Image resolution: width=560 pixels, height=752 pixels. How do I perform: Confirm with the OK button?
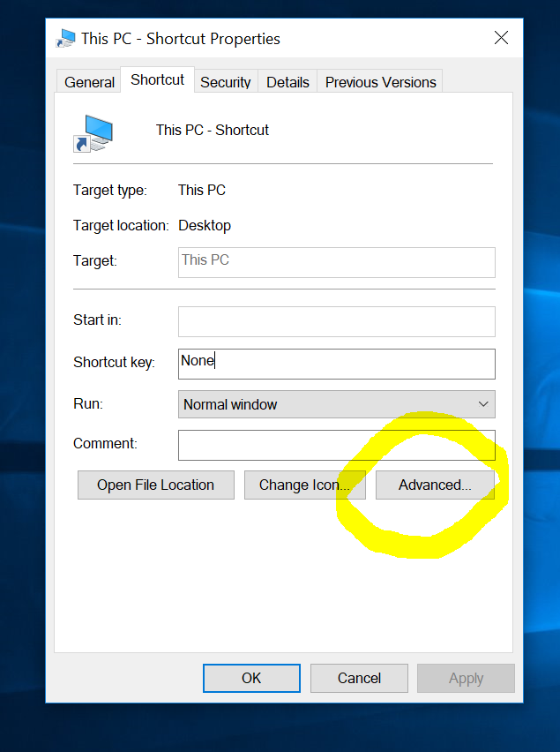click(x=251, y=678)
